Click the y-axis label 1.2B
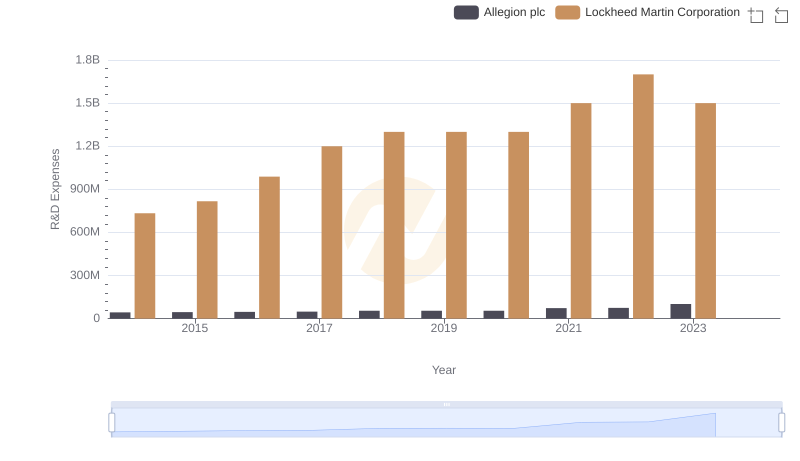The height and width of the screenshot is (461, 800). (x=88, y=146)
